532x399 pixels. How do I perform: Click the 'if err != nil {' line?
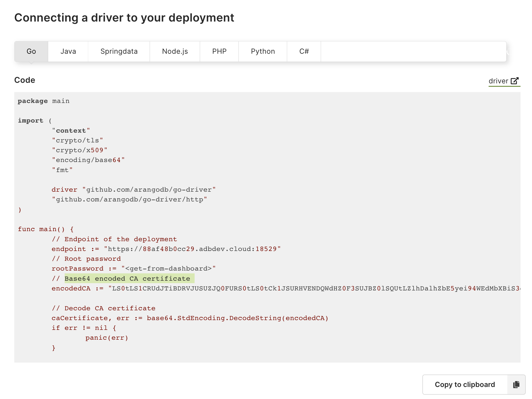(84, 328)
